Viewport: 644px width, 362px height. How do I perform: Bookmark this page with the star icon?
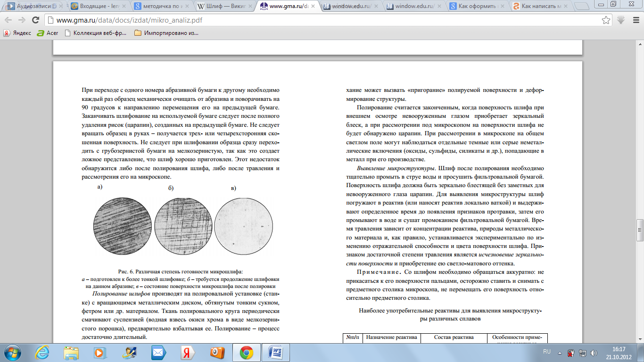(x=606, y=20)
